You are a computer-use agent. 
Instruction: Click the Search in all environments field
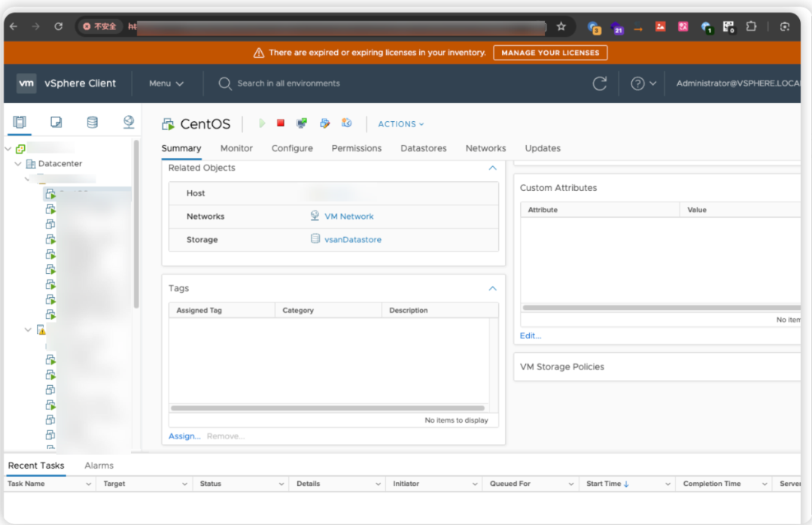click(288, 83)
